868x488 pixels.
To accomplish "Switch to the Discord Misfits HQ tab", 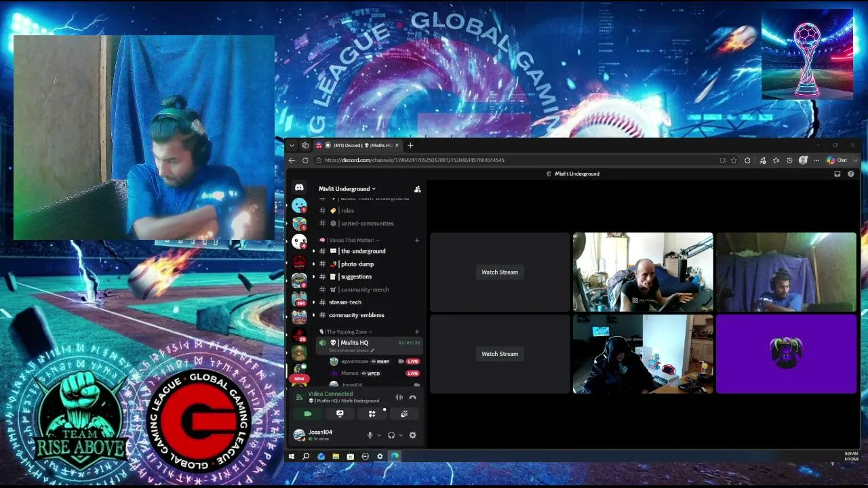I will pos(359,146).
